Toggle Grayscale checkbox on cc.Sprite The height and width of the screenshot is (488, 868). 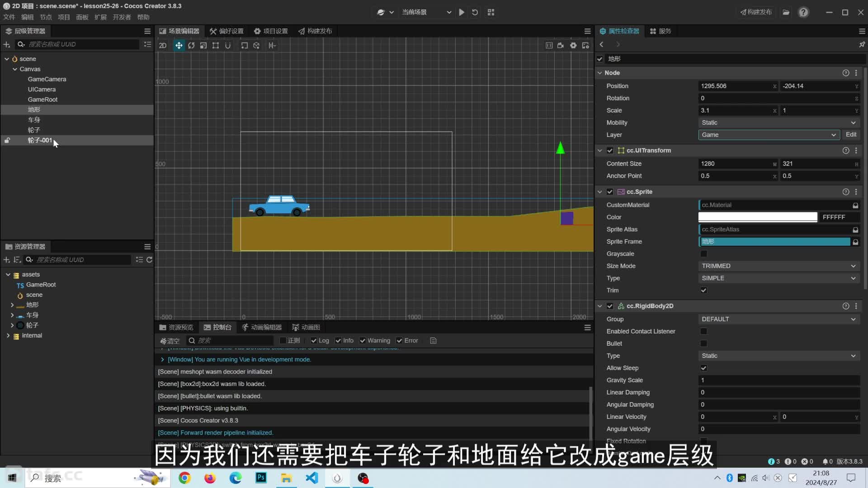(x=704, y=253)
